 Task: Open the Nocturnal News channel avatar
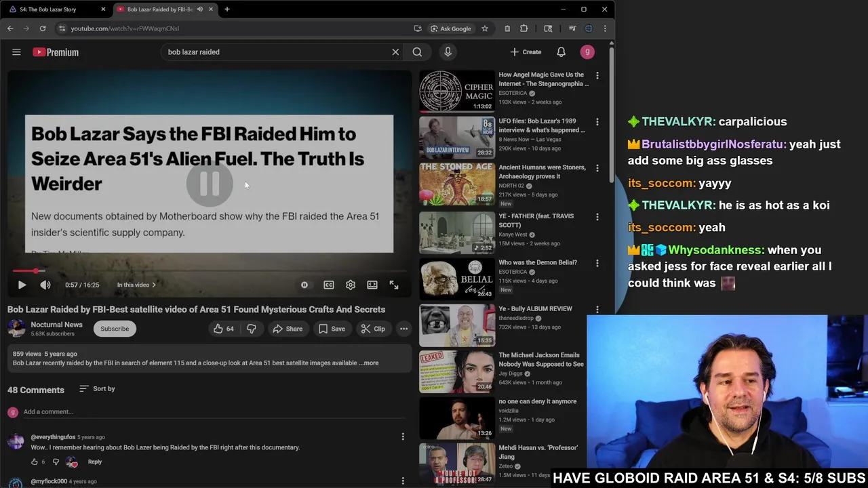[16, 329]
